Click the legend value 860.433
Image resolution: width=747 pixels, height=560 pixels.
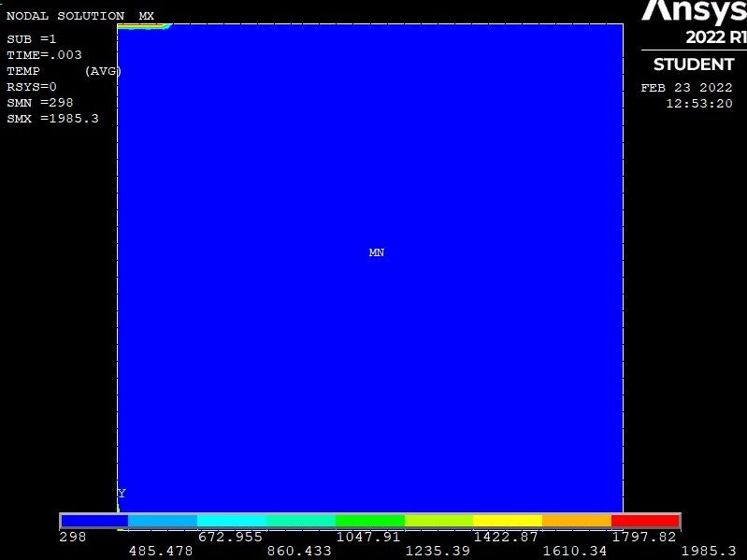pos(299,551)
